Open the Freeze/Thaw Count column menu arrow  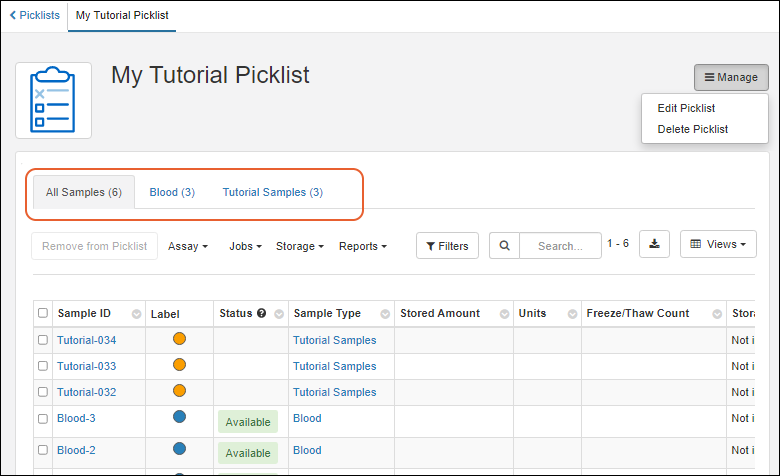tap(717, 314)
